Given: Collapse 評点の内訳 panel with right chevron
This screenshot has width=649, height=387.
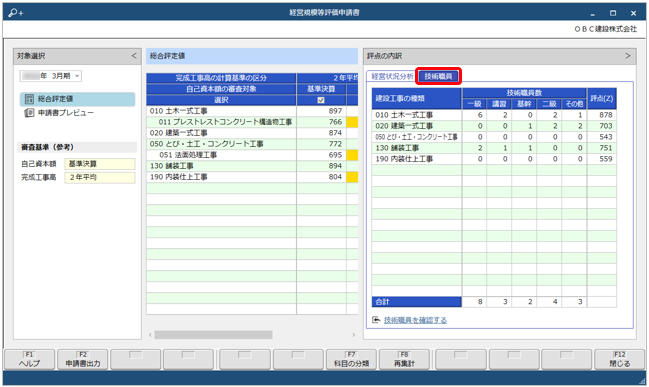Looking at the screenshot, I should (x=627, y=56).
